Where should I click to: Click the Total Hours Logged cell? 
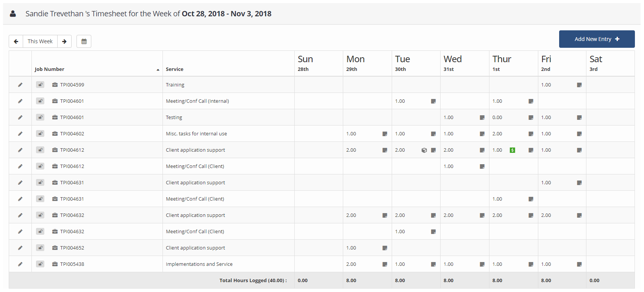point(253,280)
